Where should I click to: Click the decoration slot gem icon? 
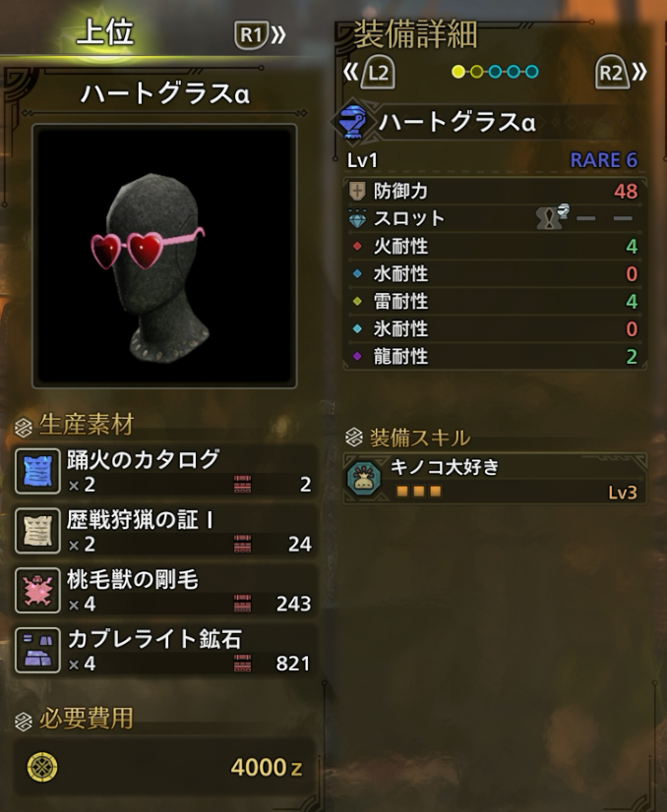(357, 218)
